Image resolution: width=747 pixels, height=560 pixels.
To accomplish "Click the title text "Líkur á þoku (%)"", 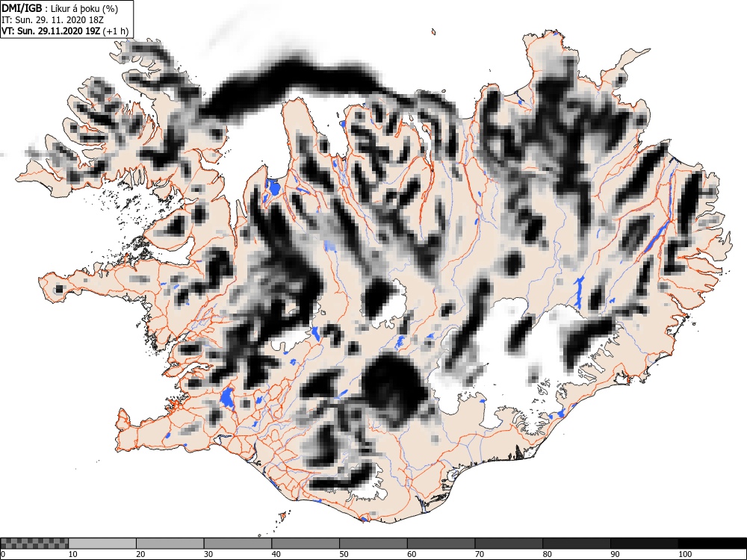I will tap(84, 8).
